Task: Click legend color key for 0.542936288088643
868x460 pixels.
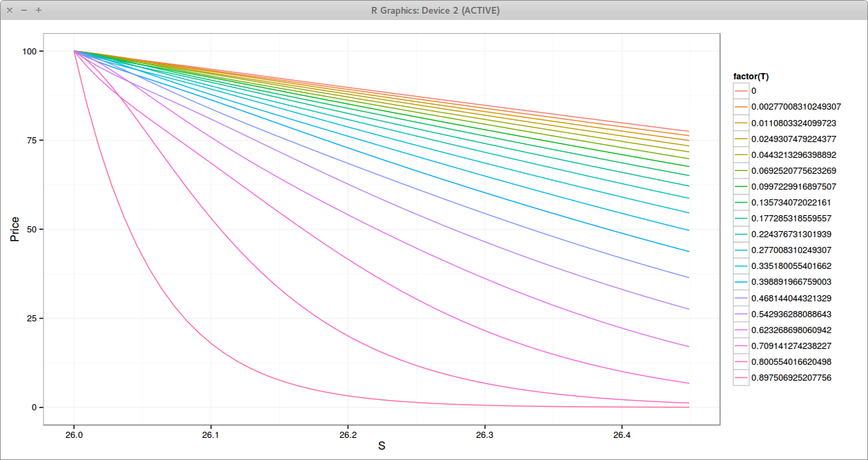Action: pos(741,314)
